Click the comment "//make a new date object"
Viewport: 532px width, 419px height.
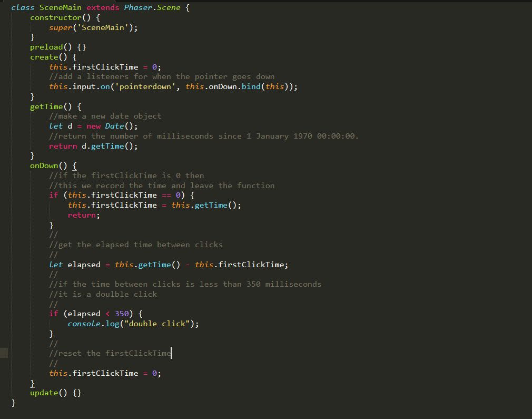(x=105, y=116)
